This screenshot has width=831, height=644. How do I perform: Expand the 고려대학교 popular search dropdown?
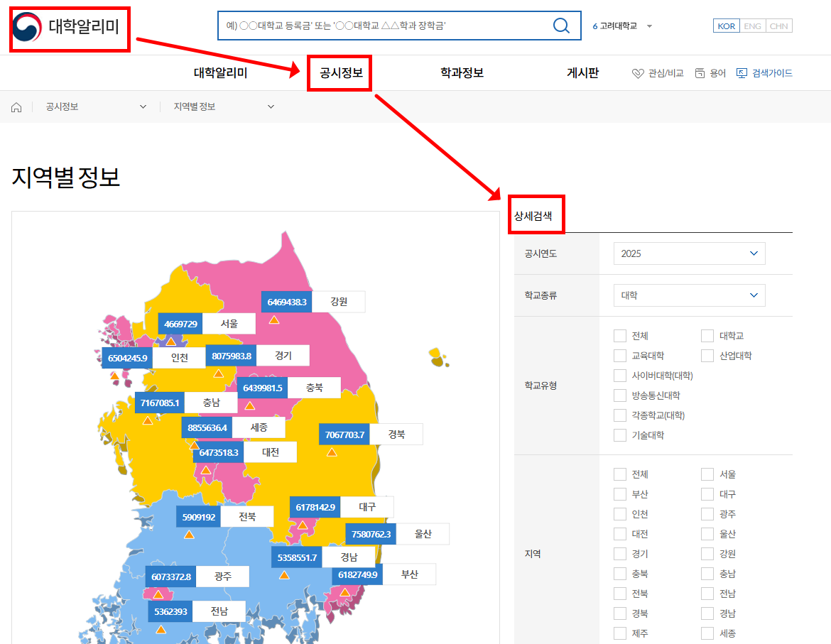(x=649, y=26)
